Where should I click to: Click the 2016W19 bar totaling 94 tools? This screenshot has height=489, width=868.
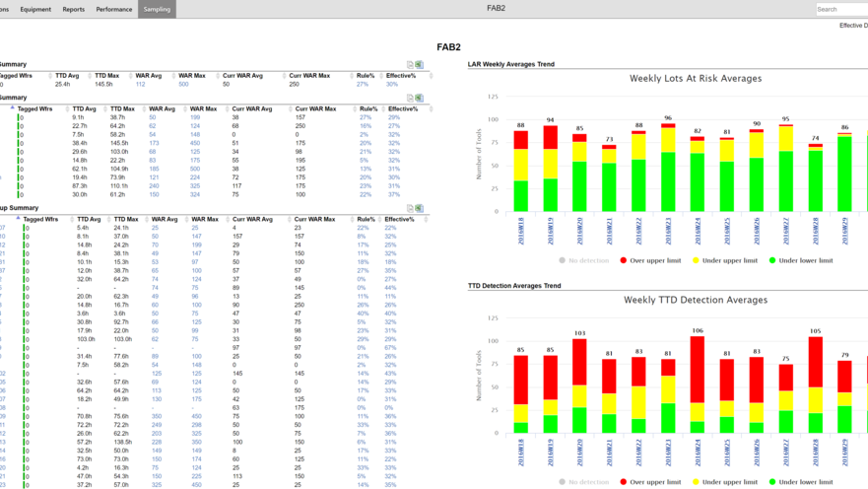(550, 169)
